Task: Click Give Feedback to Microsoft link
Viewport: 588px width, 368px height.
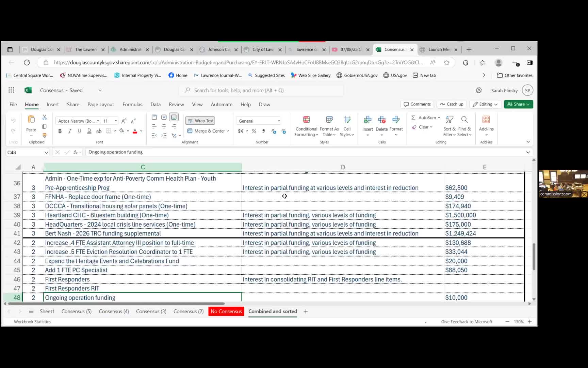Action: tap(467, 322)
